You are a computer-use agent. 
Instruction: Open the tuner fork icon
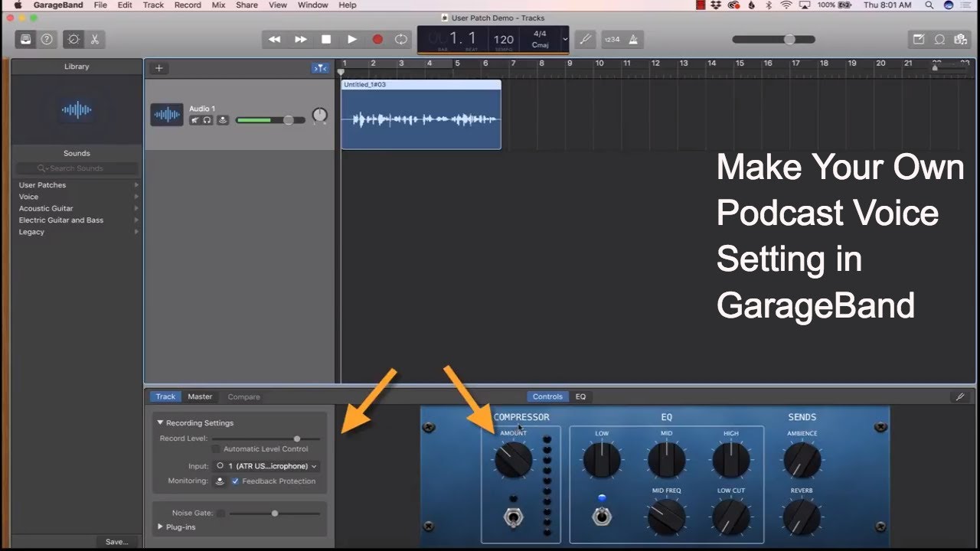point(586,39)
